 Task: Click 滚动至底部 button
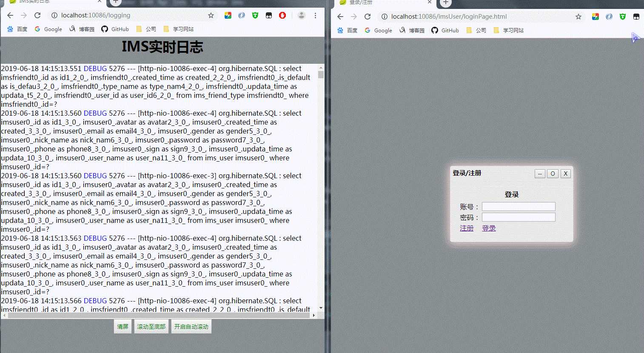[151, 327]
